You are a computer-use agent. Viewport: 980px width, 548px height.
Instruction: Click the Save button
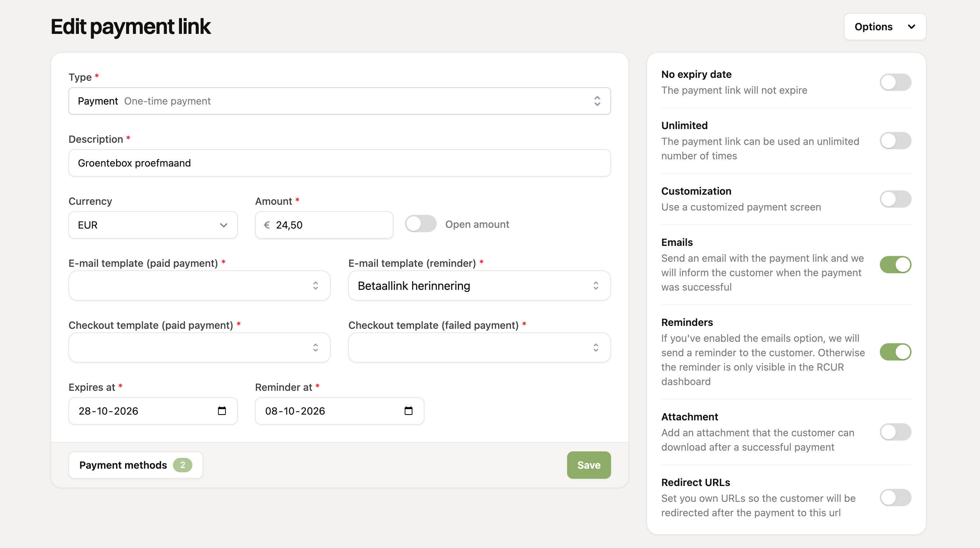(x=588, y=465)
